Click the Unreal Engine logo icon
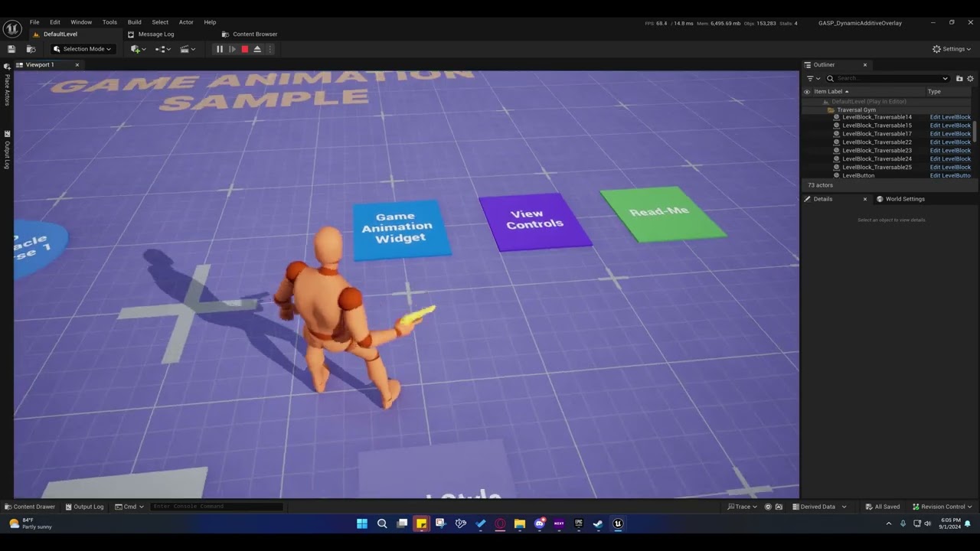980x551 pixels. tap(12, 29)
